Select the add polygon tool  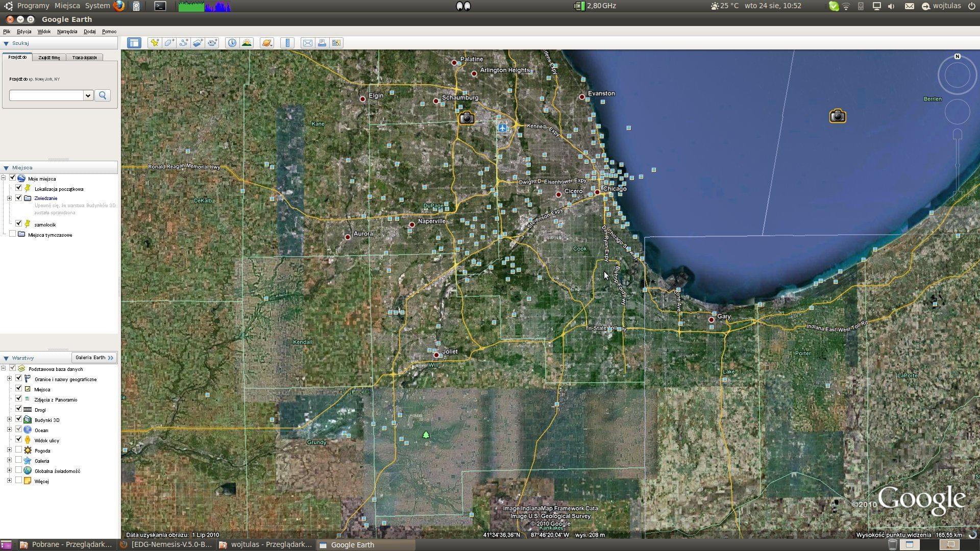pyautogui.click(x=169, y=43)
